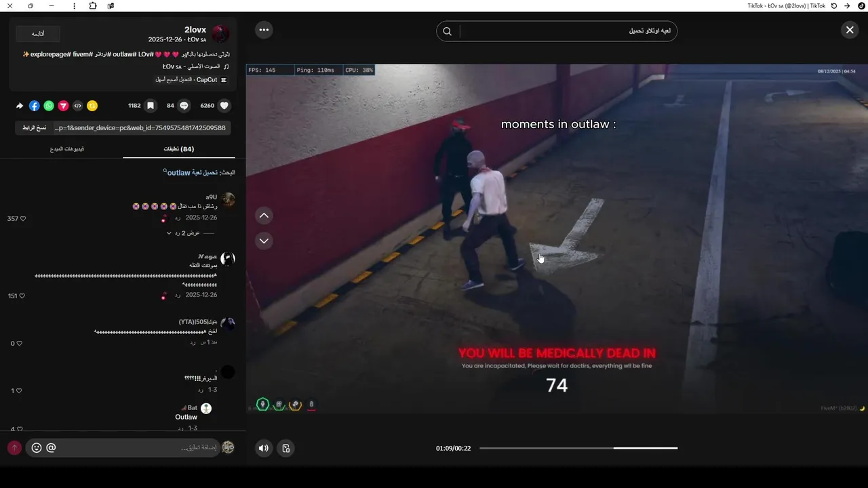Open more share options arrow
Screen dimensions: 868x488
tap(20, 106)
